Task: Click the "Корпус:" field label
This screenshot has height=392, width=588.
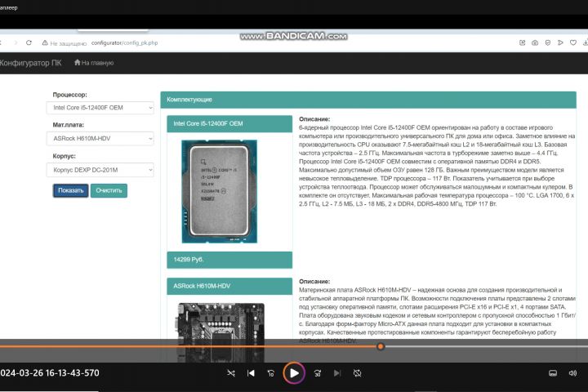Action: pos(65,156)
